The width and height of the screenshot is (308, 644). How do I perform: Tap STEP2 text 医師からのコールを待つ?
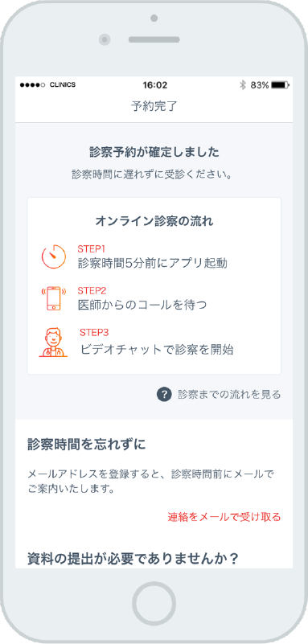click(x=142, y=306)
